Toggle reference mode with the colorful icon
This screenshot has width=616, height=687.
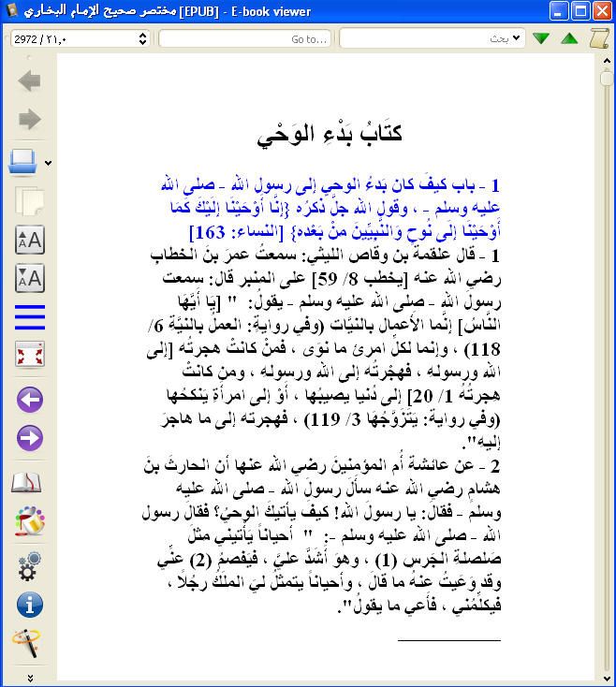click(x=29, y=522)
